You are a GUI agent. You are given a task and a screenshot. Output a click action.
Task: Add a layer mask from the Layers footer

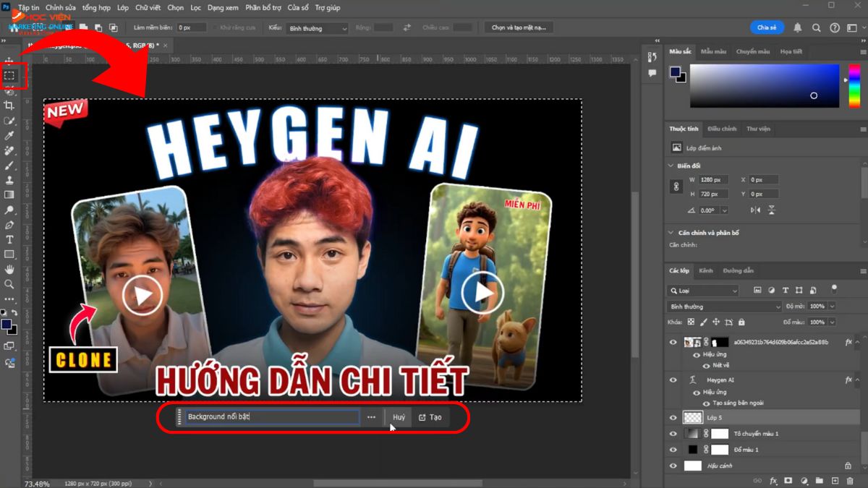788,480
